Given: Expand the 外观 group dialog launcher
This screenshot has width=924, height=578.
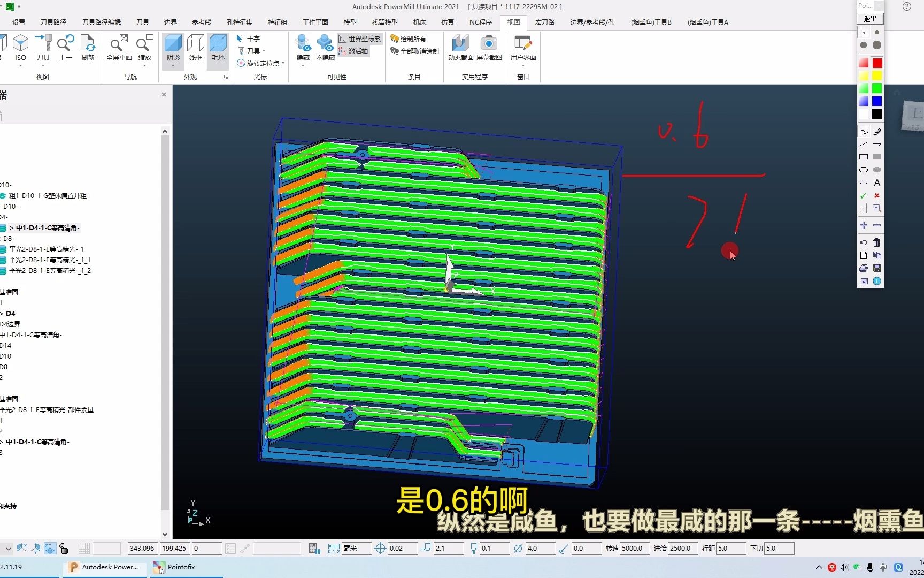Looking at the screenshot, I should (x=226, y=77).
